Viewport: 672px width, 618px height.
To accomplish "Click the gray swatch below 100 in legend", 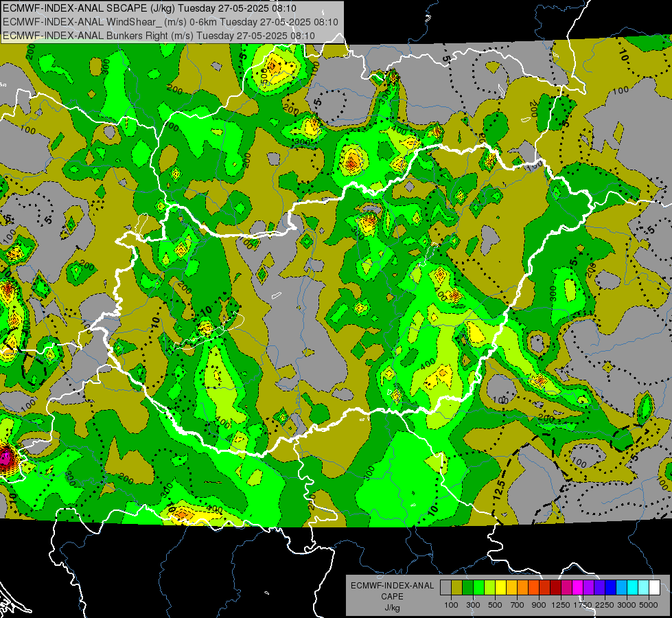I will (445, 588).
